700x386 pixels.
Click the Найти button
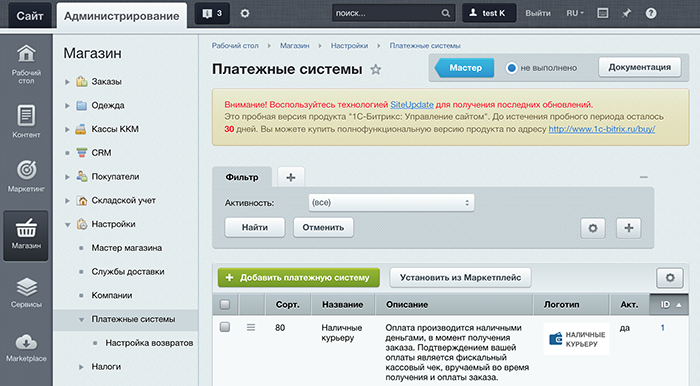[x=255, y=228]
